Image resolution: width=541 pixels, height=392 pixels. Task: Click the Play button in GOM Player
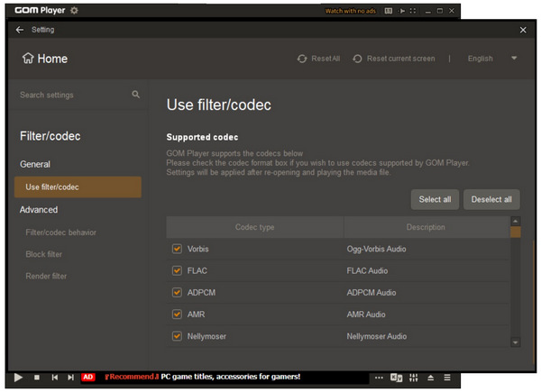pyautogui.click(x=18, y=378)
